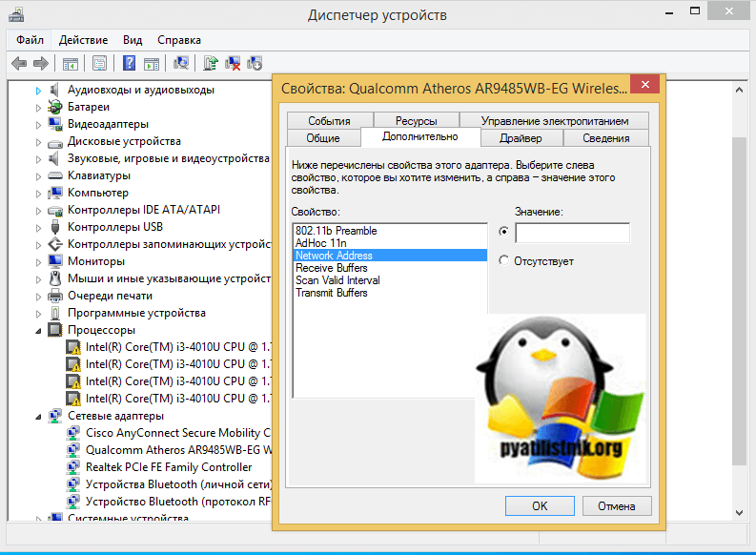The width and height of the screenshot is (756, 555).
Task: Select Программные устройства tree item
Action: click(x=136, y=313)
